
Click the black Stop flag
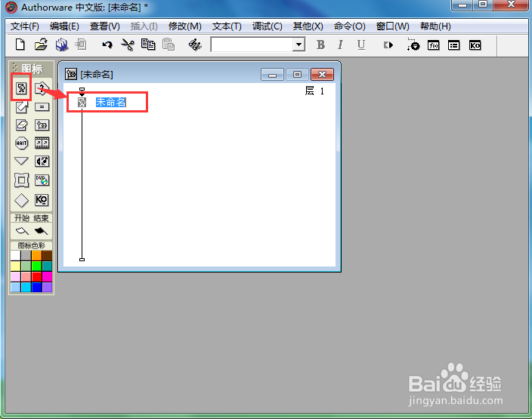click(x=41, y=231)
